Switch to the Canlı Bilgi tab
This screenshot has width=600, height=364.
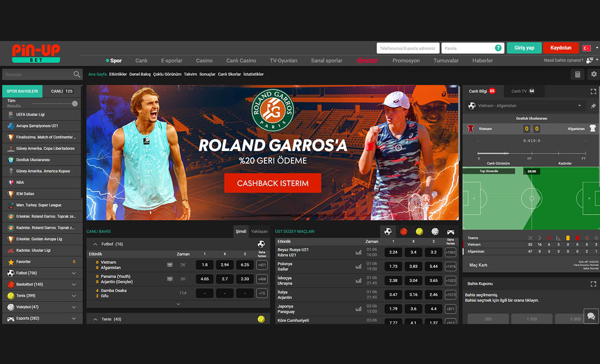click(x=482, y=91)
